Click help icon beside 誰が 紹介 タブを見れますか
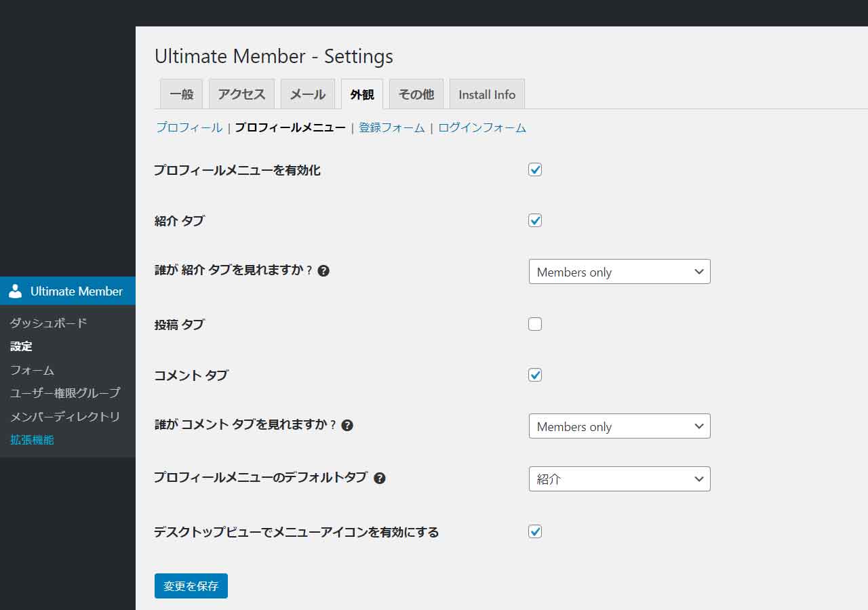 coord(323,270)
